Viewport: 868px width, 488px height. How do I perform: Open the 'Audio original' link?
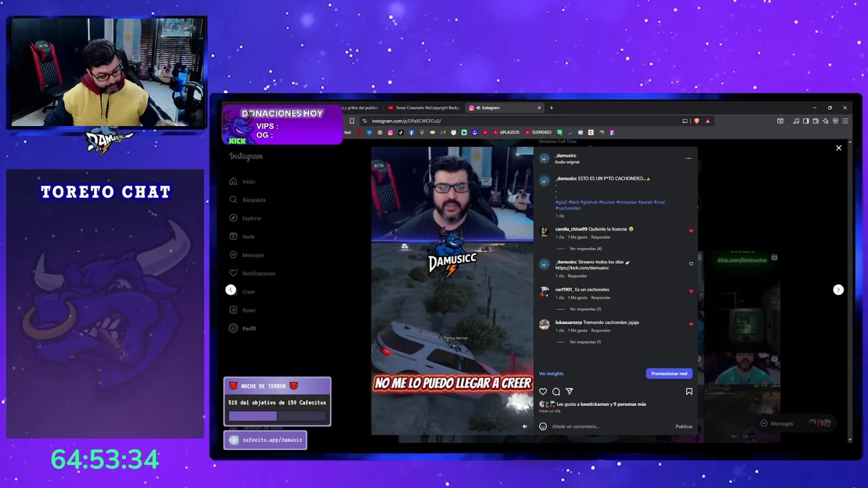coord(567,162)
